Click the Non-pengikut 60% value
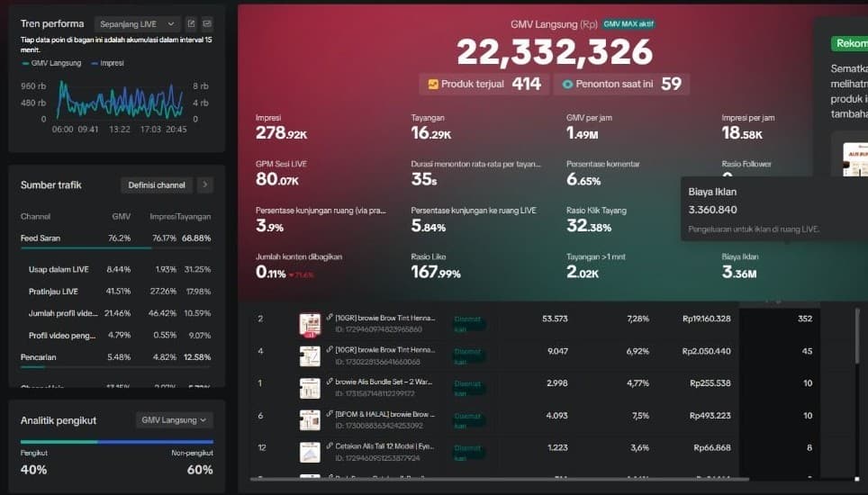The width and height of the screenshot is (868, 495). click(200, 470)
